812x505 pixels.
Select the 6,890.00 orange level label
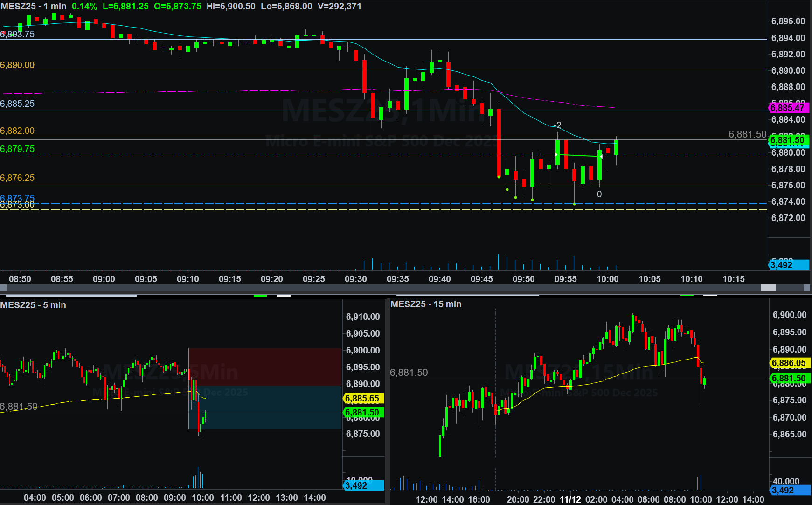point(17,65)
